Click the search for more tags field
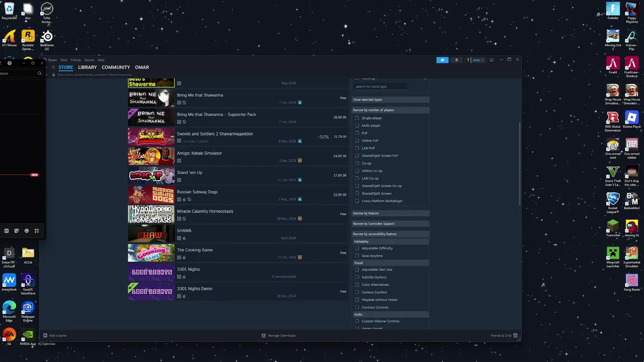The width and height of the screenshot is (644, 362). point(381,86)
